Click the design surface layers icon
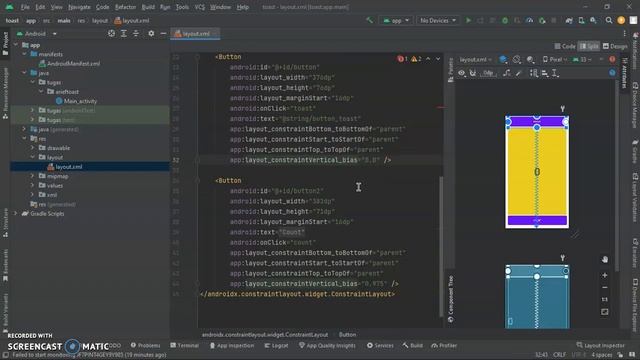640x360 pixels. (x=503, y=60)
